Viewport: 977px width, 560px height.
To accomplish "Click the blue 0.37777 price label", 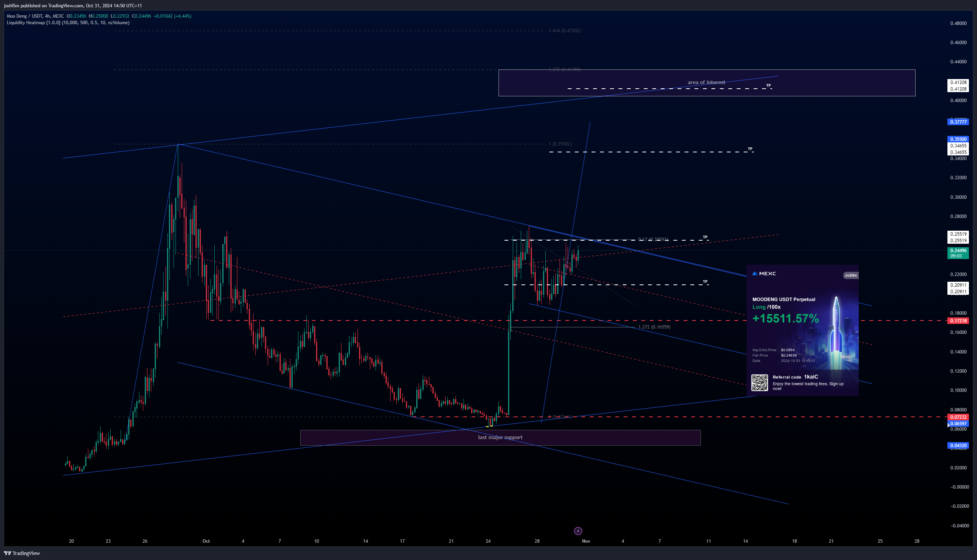I will point(958,122).
